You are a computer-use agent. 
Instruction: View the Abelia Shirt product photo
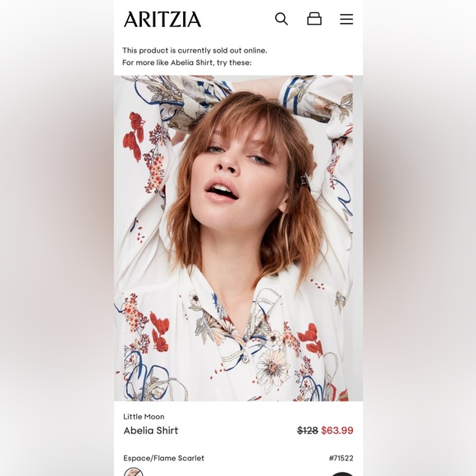233,238
